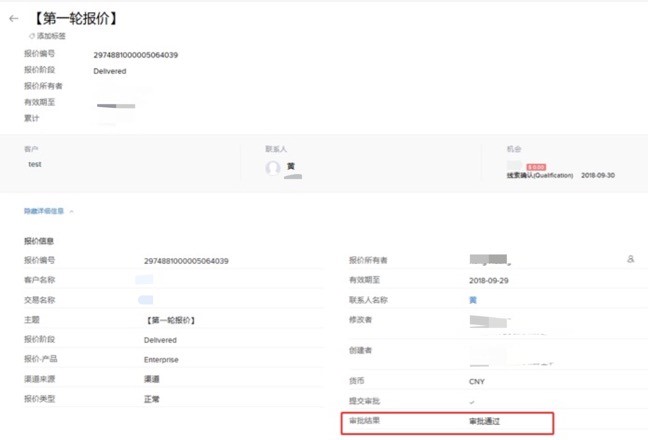
Task: Click 报价阶段 value Delivered in details section
Action: pyautogui.click(x=160, y=340)
